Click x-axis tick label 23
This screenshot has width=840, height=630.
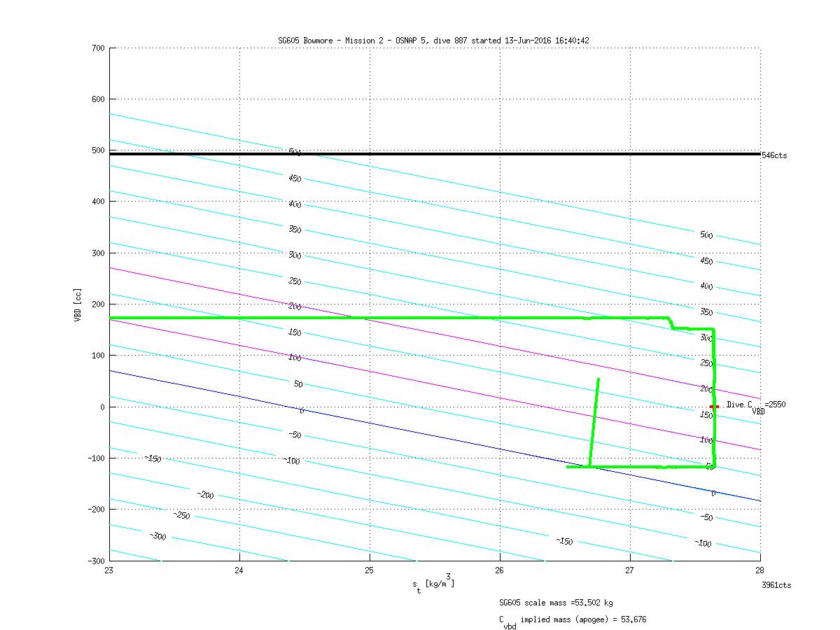tap(109, 570)
